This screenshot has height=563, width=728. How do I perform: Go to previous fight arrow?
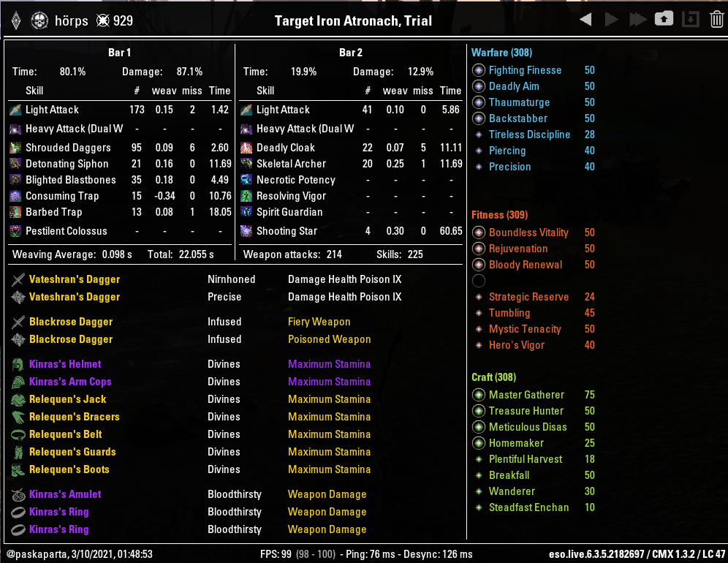pyautogui.click(x=586, y=20)
